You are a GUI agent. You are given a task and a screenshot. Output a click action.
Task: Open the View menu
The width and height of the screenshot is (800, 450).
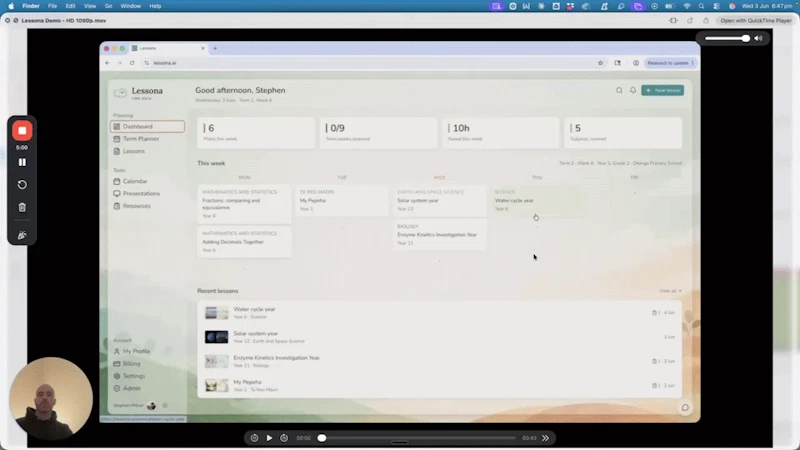coord(90,6)
